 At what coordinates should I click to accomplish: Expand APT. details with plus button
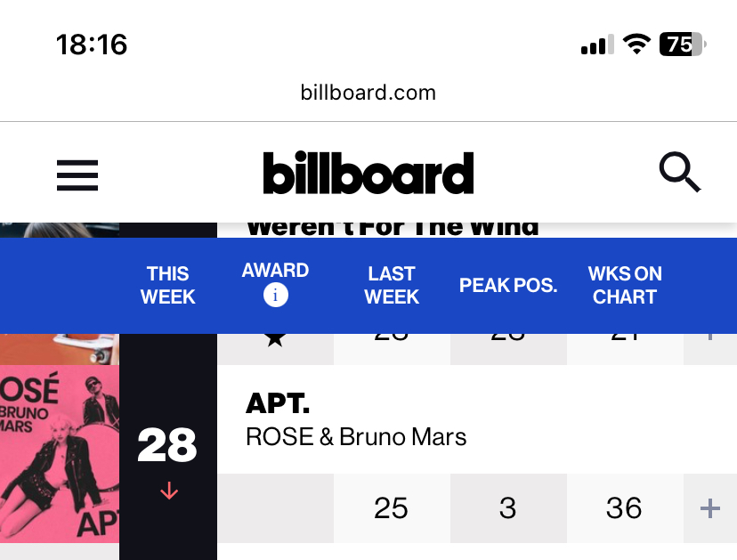pyautogui.click(x=709, y=508)
